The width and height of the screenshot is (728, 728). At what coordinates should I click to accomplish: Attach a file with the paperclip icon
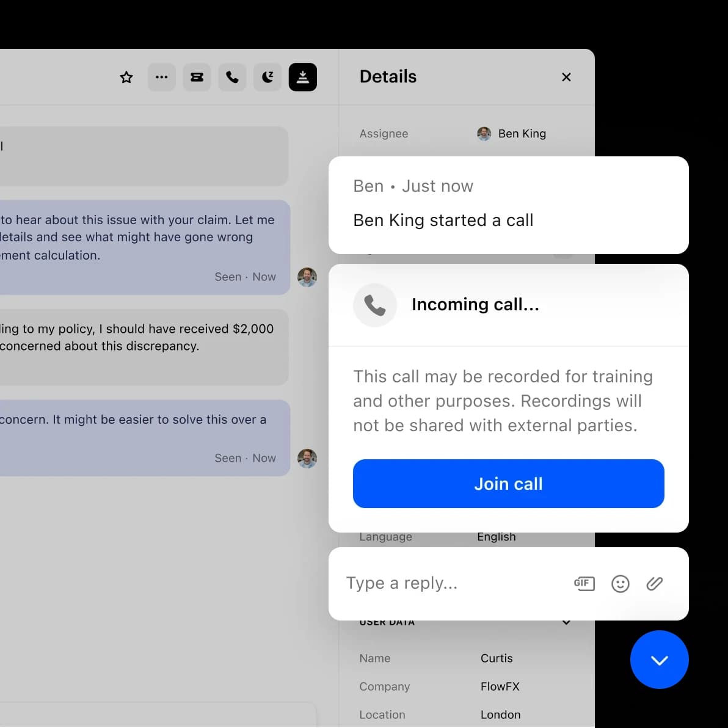[654, 584]
